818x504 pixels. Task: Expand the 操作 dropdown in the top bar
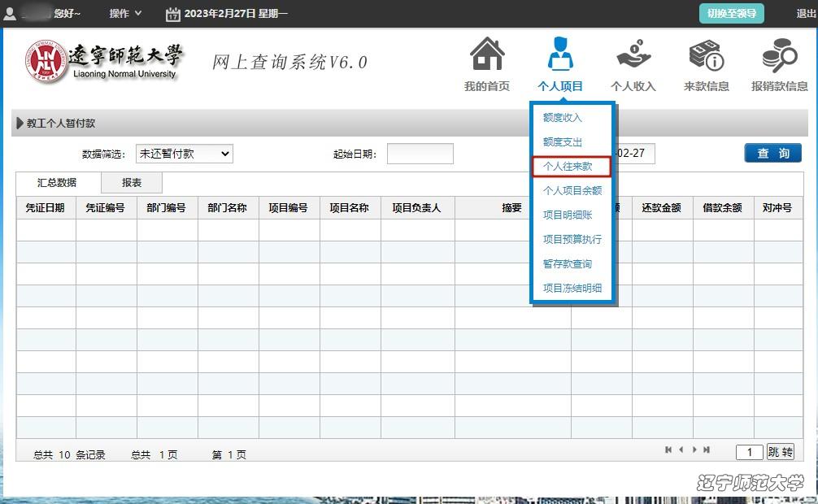tap(125, 14)
